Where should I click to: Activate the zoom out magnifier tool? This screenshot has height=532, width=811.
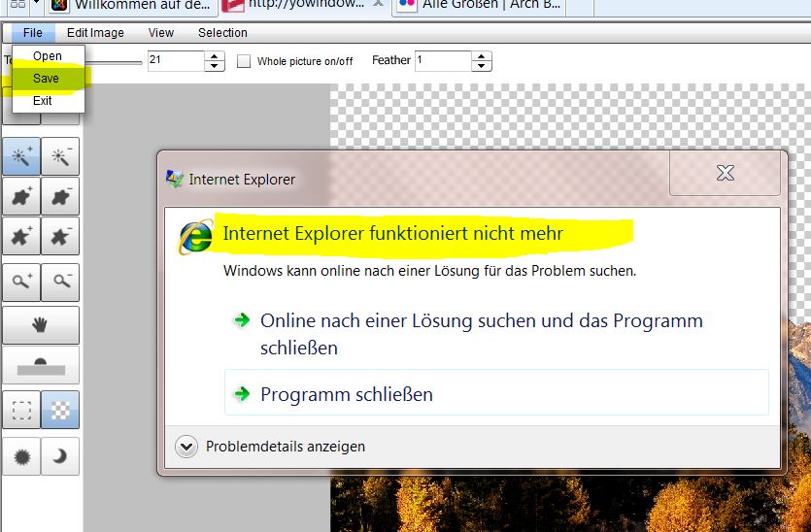(x=60, y=282)
